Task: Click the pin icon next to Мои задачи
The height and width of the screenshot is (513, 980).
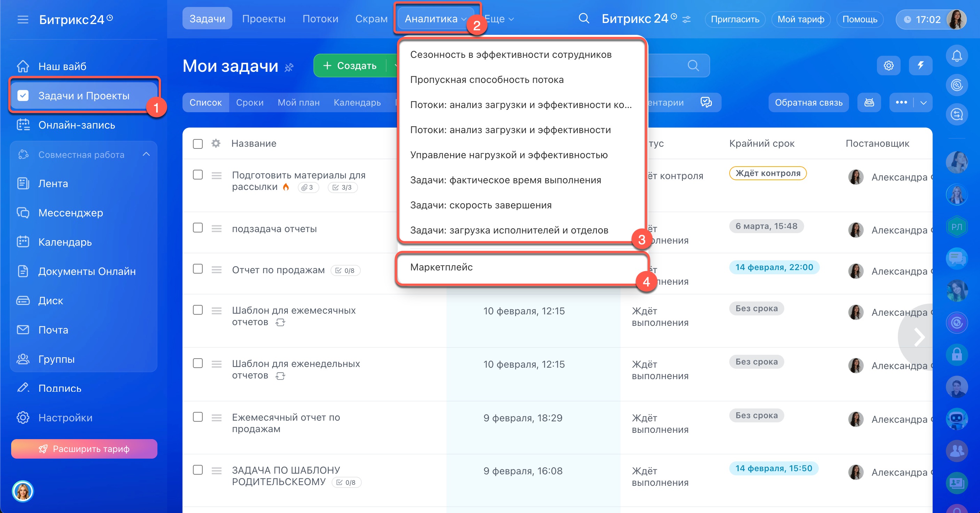Action: coord(289,68)
